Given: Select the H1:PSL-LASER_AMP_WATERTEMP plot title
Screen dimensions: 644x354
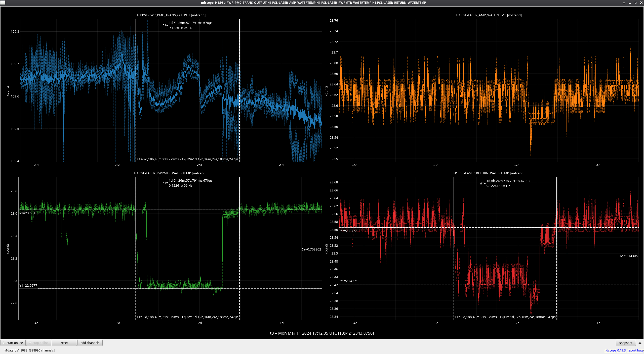Looking at the screenshot, I should [x=489, y=15].
